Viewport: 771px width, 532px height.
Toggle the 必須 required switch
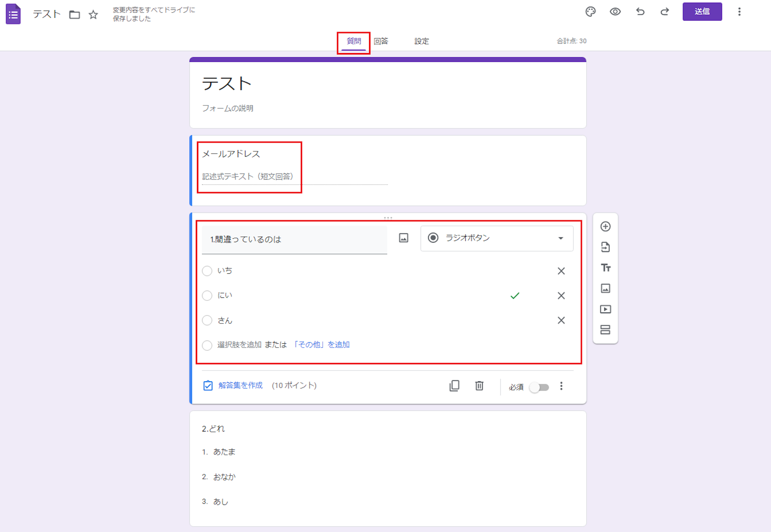(x=539, y=387)
